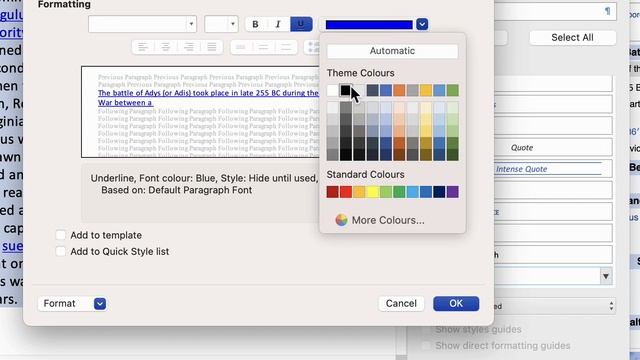Pick dark slate blue theme colour swatch
The width and height of the screenshot is (640, 360).
(372, 90)
